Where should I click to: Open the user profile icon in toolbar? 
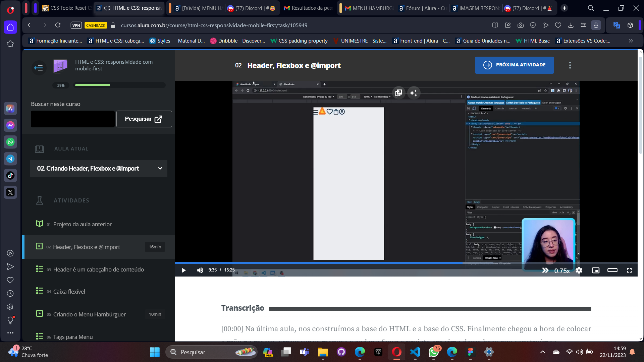point(596,25)
